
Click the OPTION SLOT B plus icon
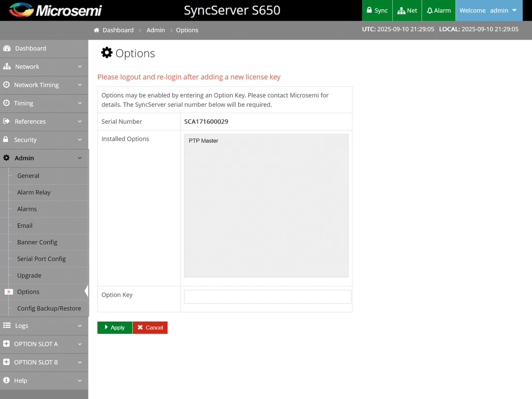point(6,362)
